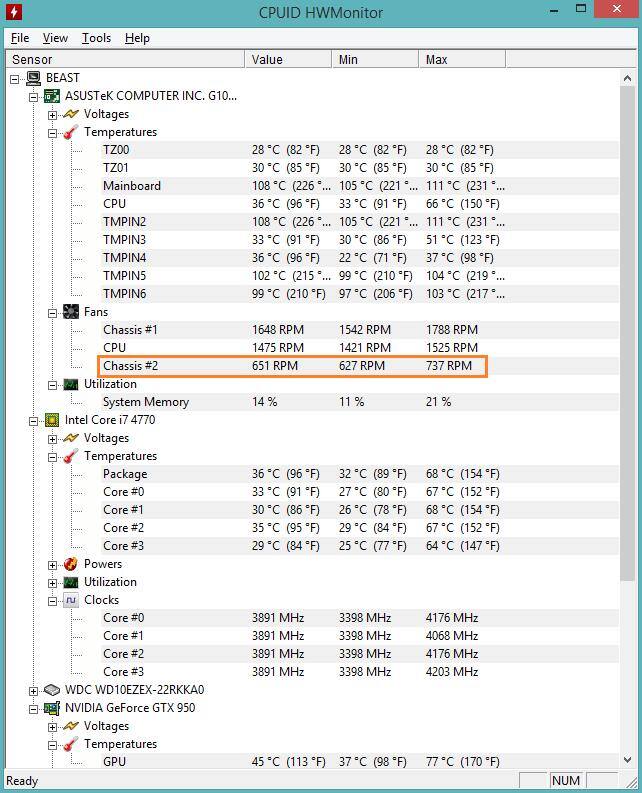Screen dimensions: 642x793
Task: Select the Mainboard temperature row
Action: 359,186
